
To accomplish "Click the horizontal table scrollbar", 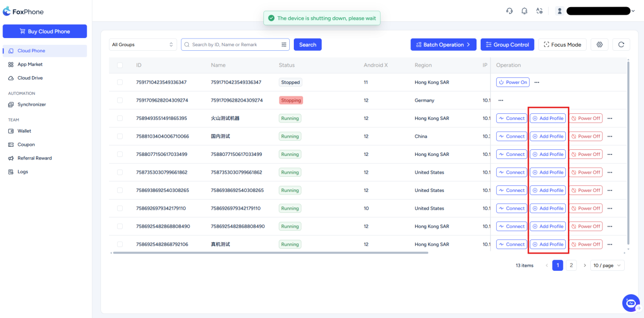I will (x=270, y=252).
